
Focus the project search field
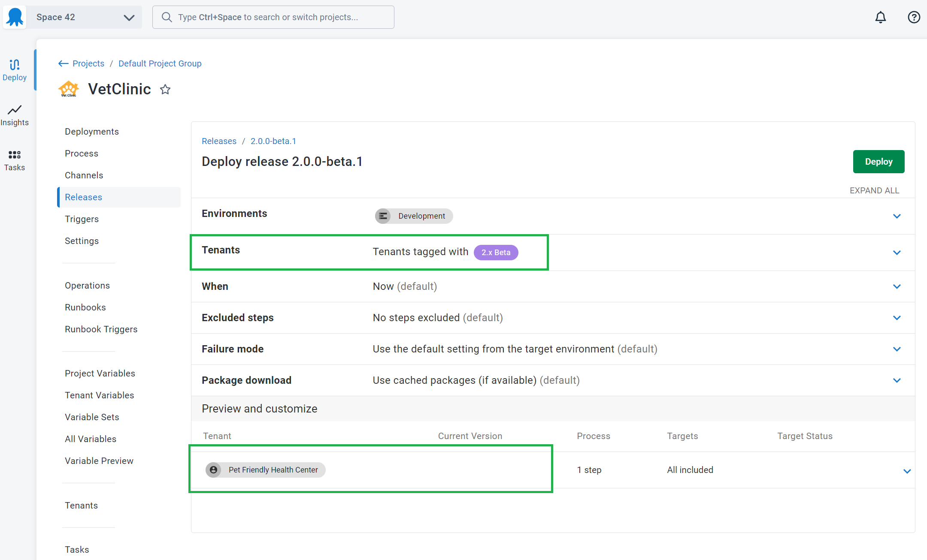[x=273, y=17]
